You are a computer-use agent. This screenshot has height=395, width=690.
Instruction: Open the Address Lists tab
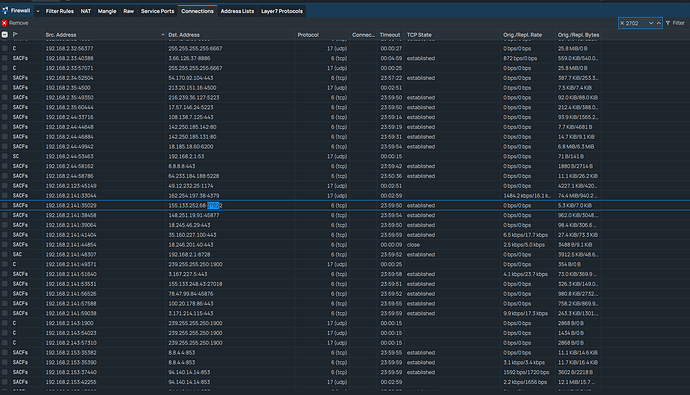click(x=238, y=11)
